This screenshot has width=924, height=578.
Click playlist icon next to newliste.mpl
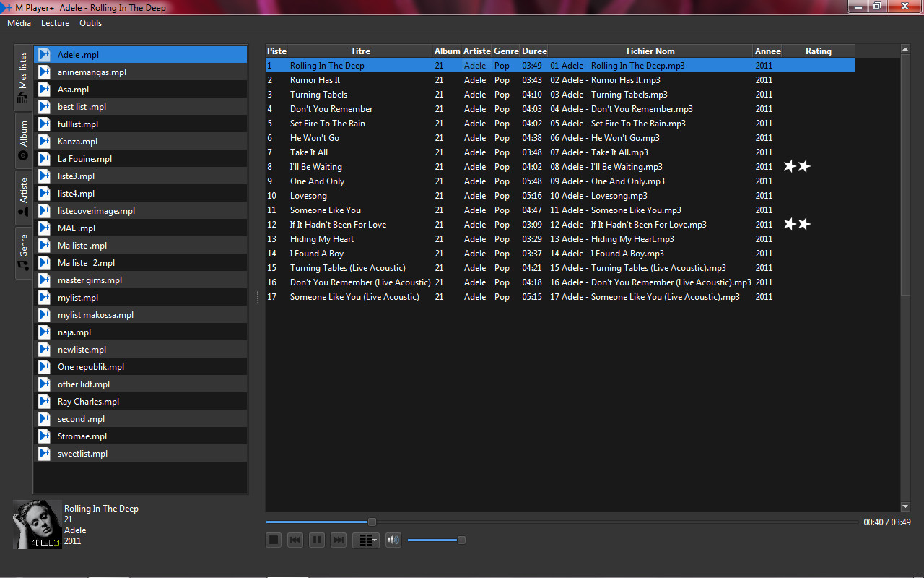point(44,349)
